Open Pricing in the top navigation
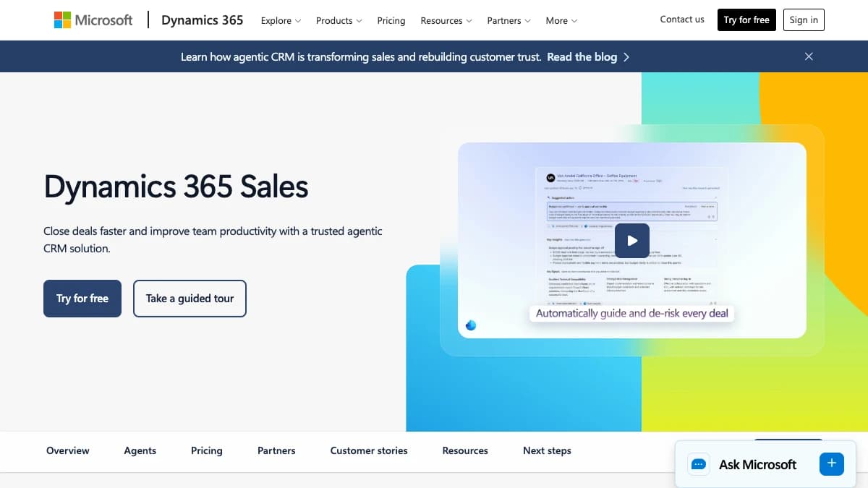The image size is (868, 488). pyautogui.click(x=391, y=20)
